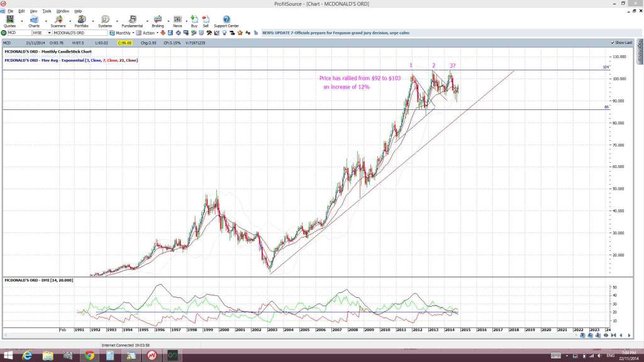Open the News toolbar button
Screen dimensions: 644x362
(x=177, y=21)
